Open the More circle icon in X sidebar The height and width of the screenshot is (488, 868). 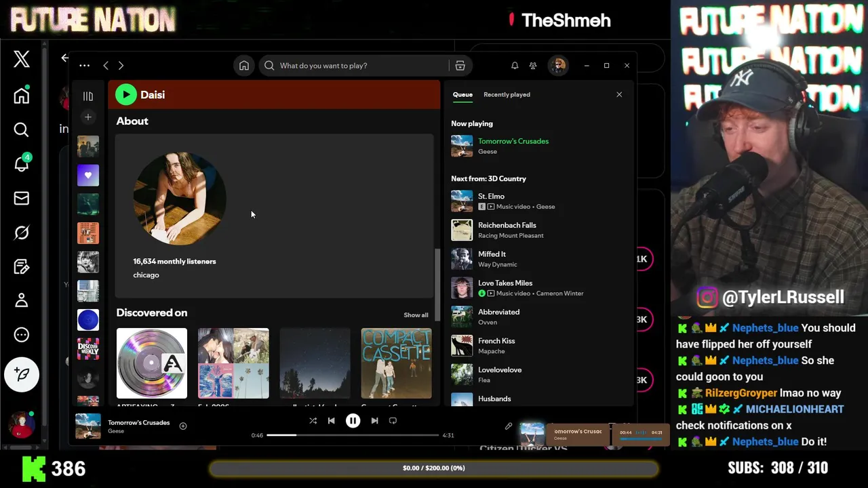coord(22,335)
